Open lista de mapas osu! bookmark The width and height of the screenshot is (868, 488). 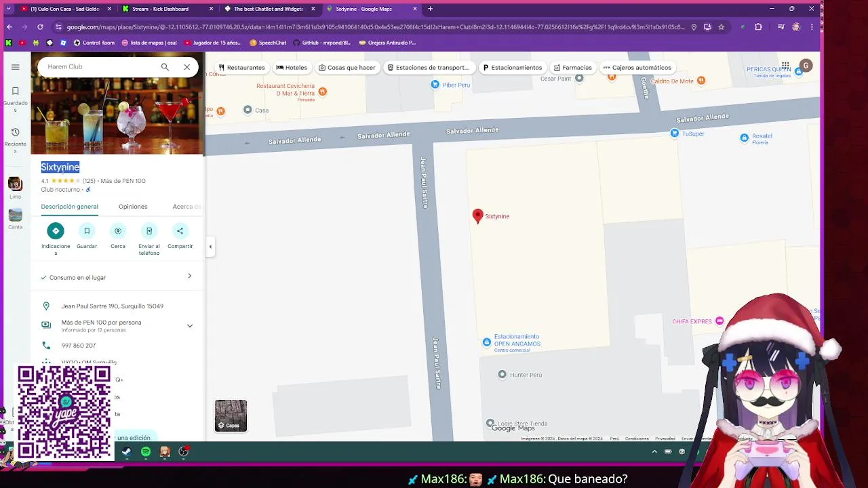(149, 43)
